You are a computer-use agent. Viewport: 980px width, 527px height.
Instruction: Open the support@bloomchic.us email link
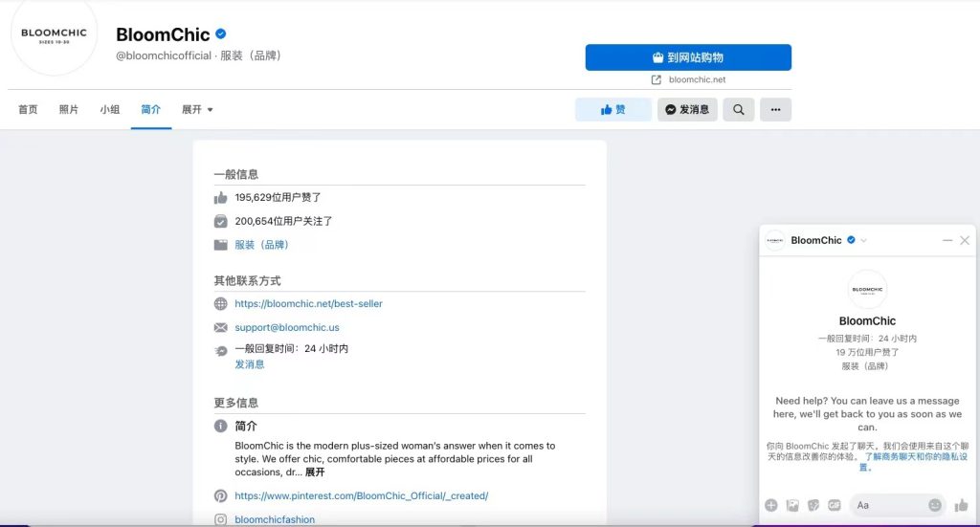(287, 327)
